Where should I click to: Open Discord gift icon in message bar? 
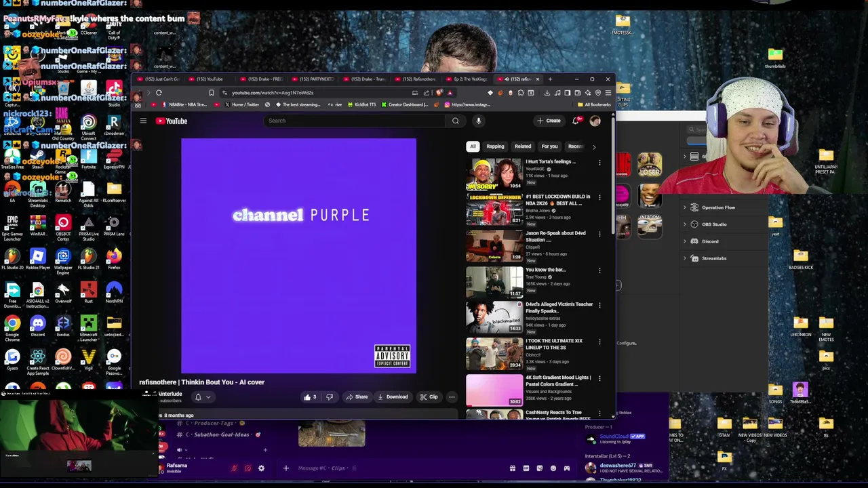(513, 468)
